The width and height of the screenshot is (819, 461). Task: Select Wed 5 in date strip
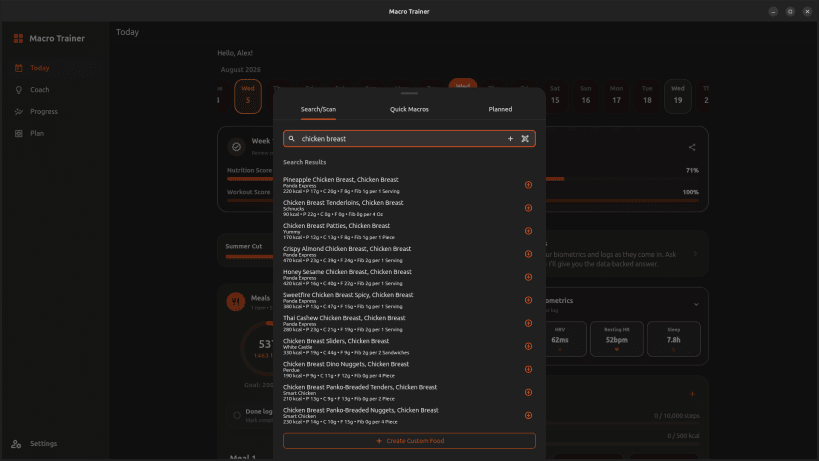coord(248,96)
